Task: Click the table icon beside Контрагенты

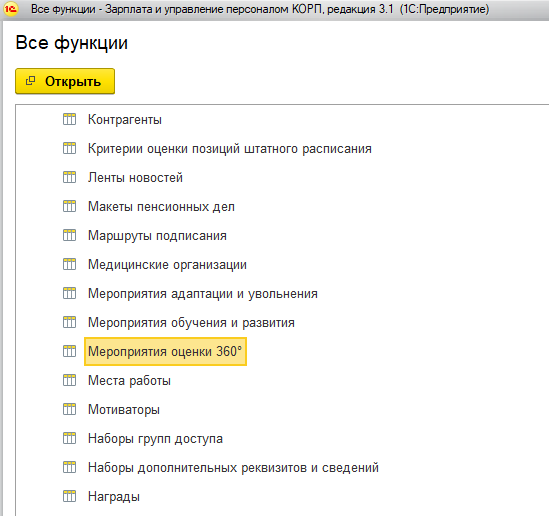Action: point(69,119)
